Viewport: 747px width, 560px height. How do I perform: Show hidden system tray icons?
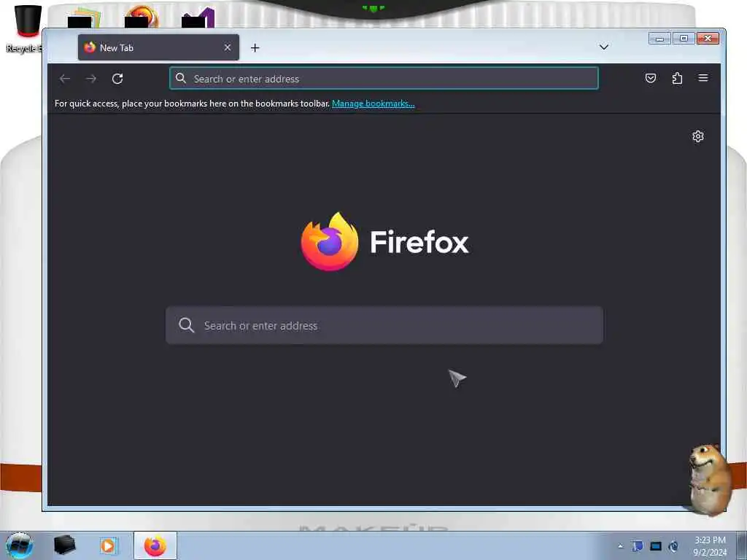(620, 546)
